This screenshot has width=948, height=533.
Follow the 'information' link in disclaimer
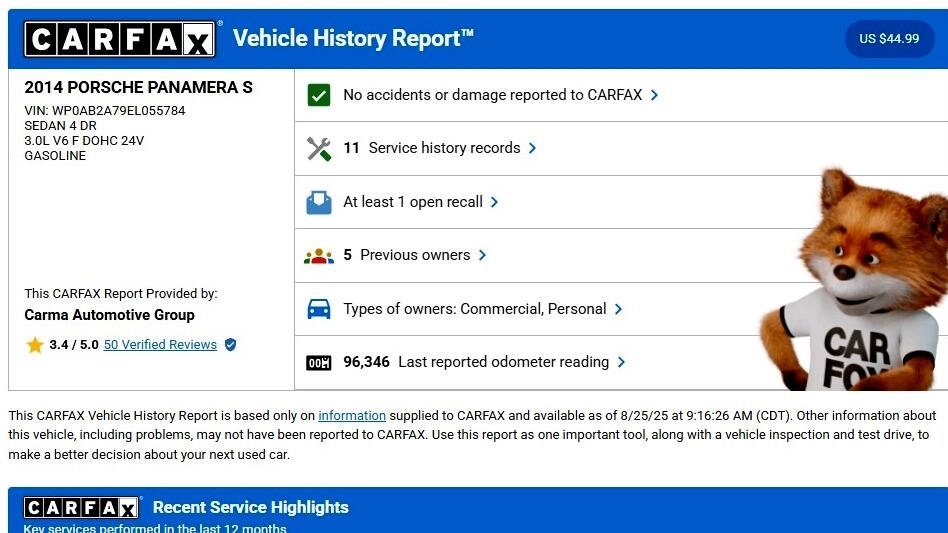click(352, 416)
